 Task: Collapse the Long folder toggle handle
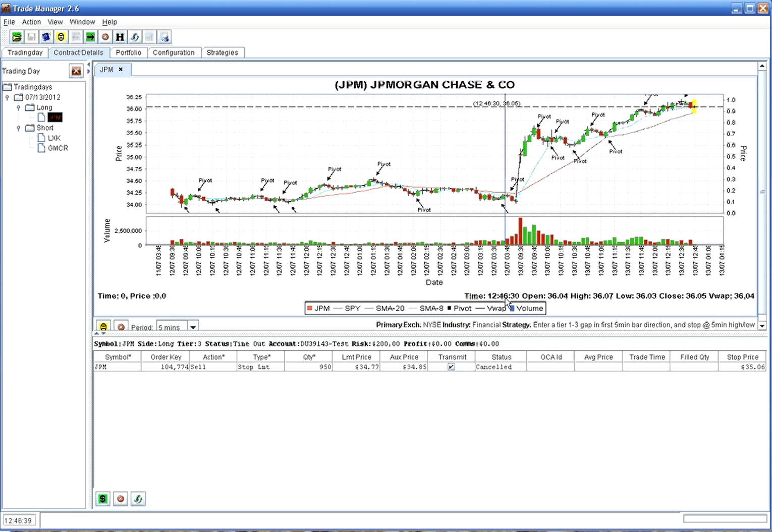[19, 108]
